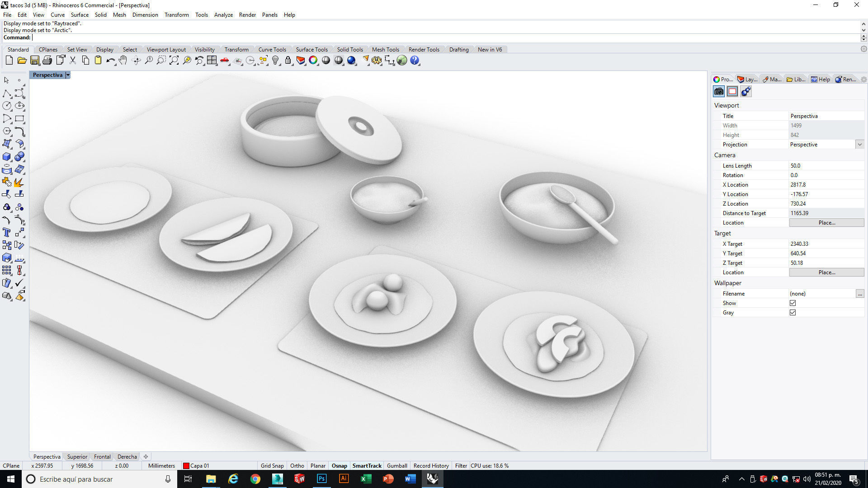Click the Save file icon

click(35, 61)
